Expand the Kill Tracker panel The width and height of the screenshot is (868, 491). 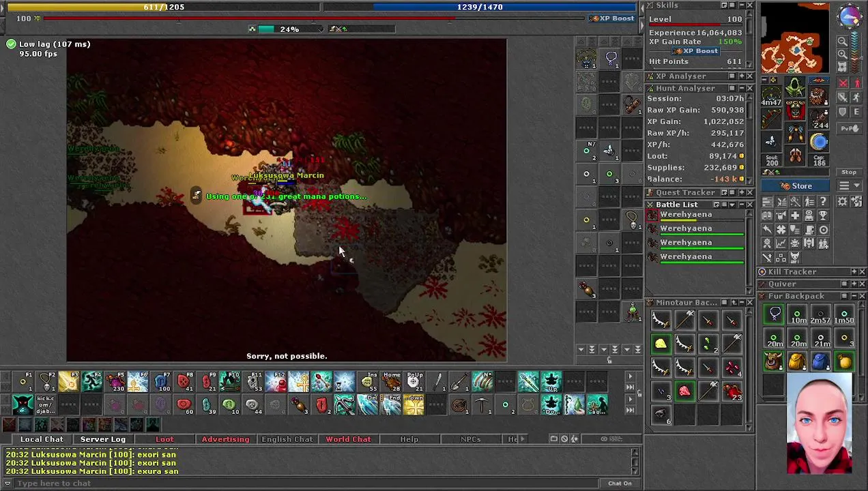click(x=853, y=272)
